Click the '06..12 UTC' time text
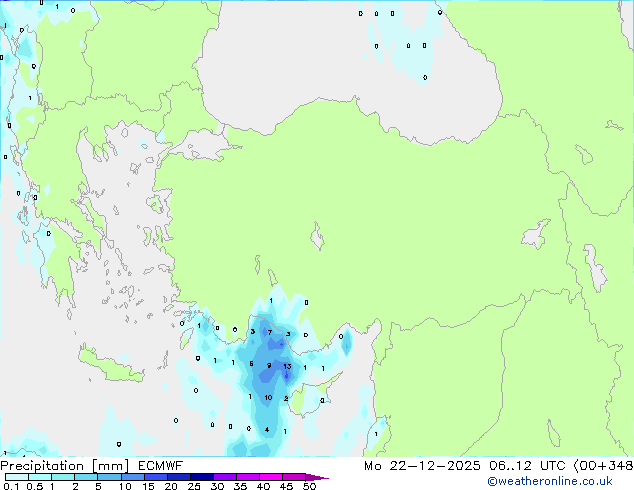634x490 pixels. coord(527,466)
